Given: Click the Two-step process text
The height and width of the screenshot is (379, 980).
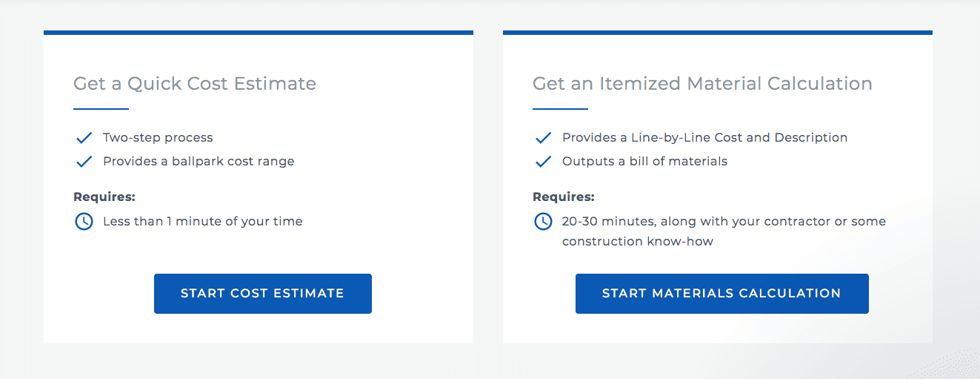Looking at the screenshot, I should click(x=158, y=138).
